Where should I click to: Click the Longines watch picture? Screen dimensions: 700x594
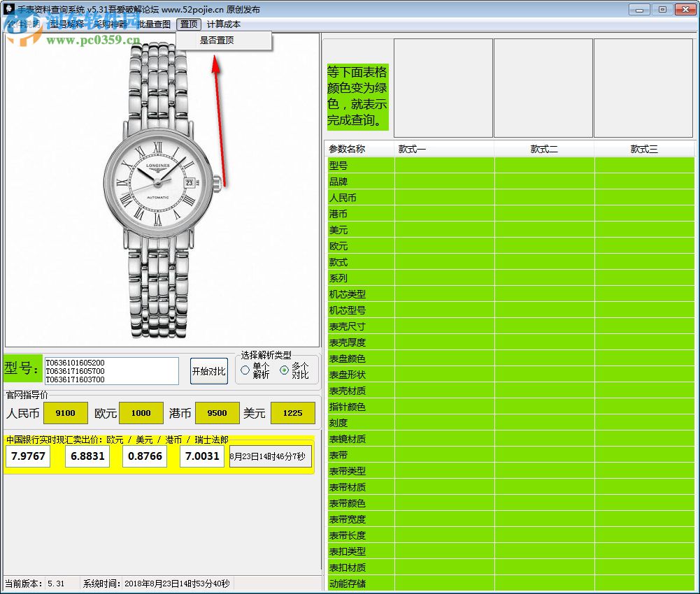(x=162, y=189)
